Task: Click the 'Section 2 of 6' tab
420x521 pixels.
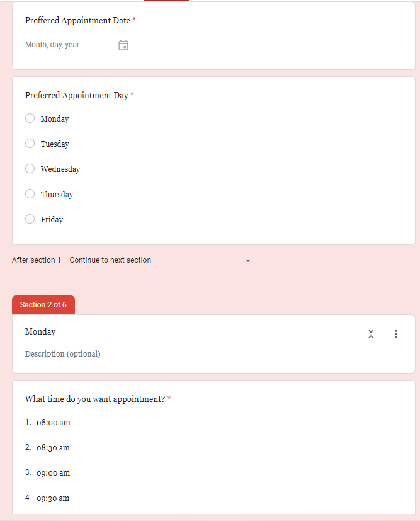Action: pos(43,305)
